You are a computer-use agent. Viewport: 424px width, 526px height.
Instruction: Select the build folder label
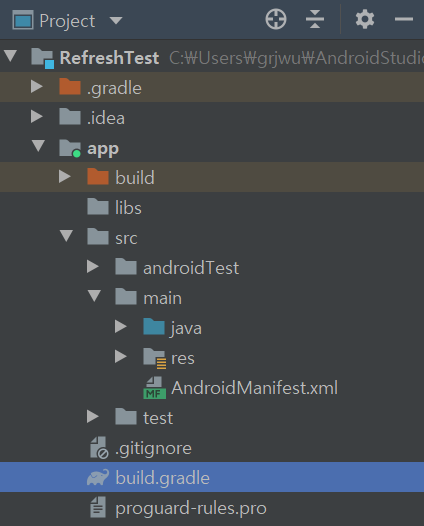tap(135, 177)
